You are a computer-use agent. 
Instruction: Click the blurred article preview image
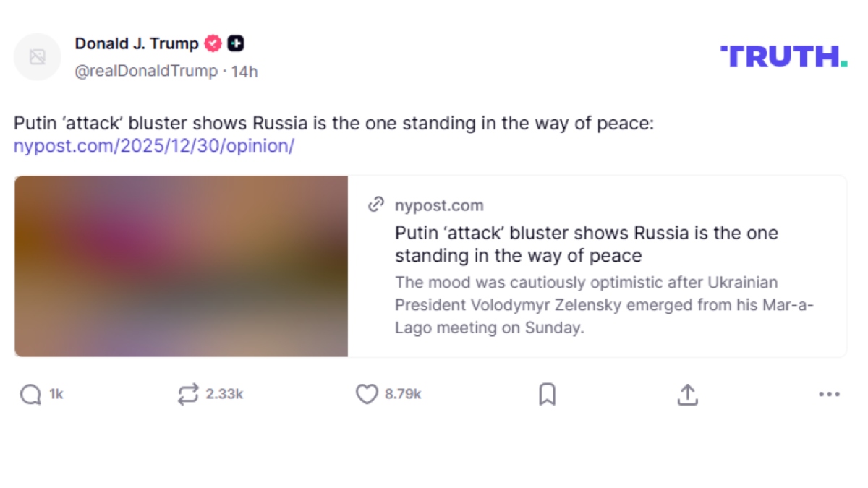click(x=181, y=266)
